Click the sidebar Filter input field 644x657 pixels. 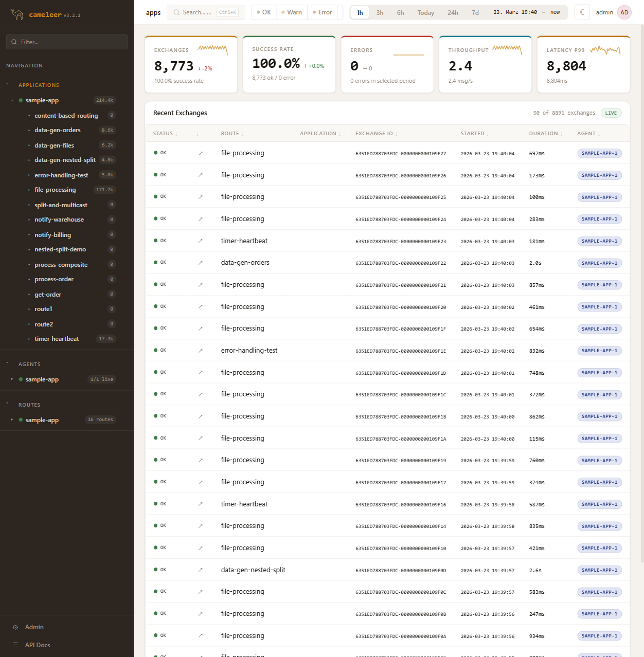(x=67, y=42)
